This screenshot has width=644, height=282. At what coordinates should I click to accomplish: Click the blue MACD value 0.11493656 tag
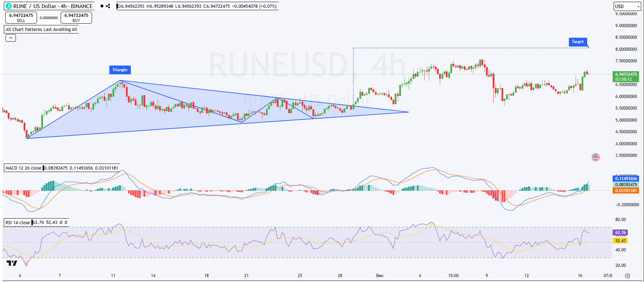(x=626, y=179)
